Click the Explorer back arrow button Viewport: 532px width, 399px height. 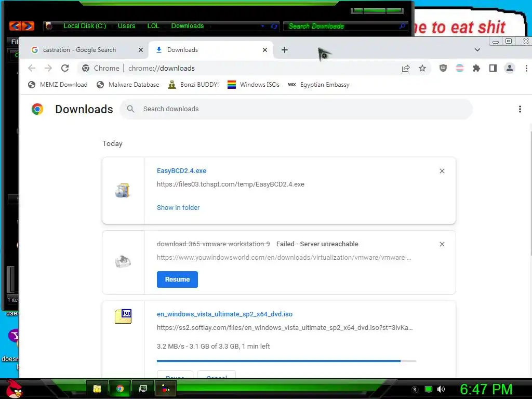[15, 26]
